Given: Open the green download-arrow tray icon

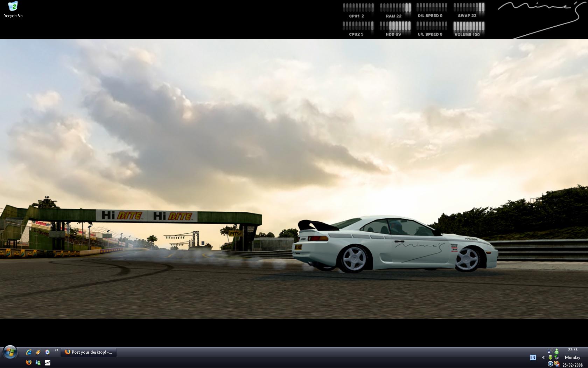Looking at the screenshot, I should pos(550,357).
